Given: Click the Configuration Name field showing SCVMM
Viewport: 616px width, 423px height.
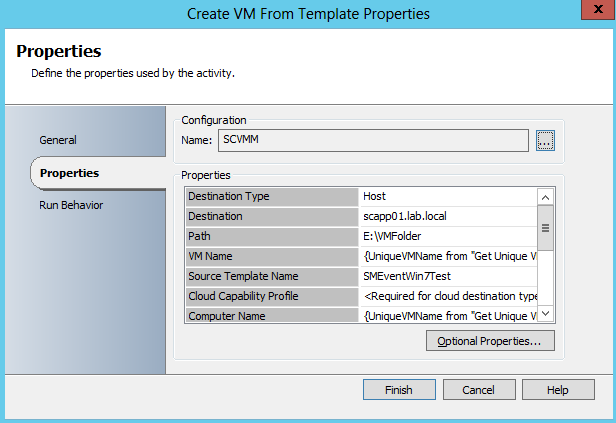Looking at the screenshot, I should (373, 141).
